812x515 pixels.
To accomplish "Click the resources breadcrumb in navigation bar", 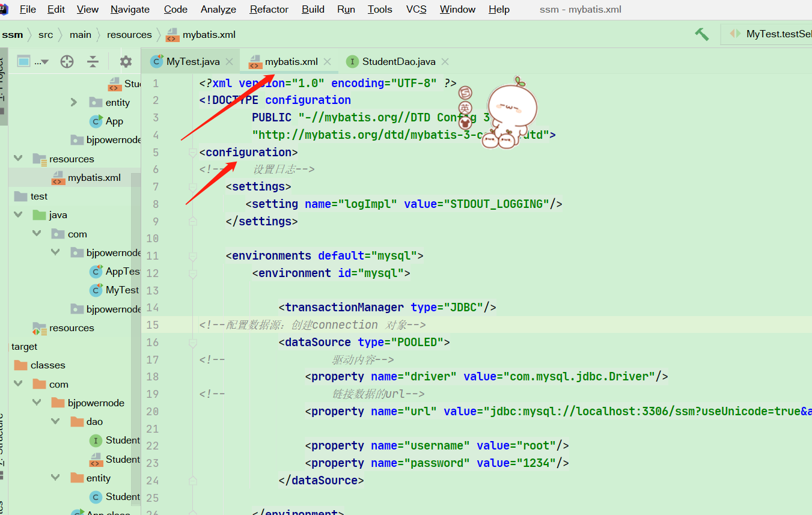I will pyautogui.click(x=129, y=34).
